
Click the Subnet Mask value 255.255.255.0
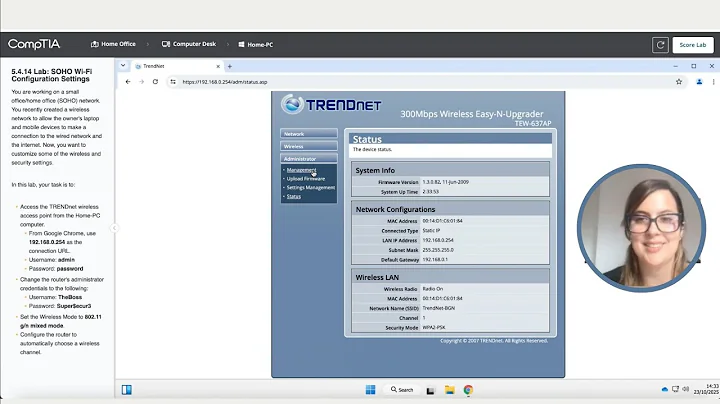point(438,250)
